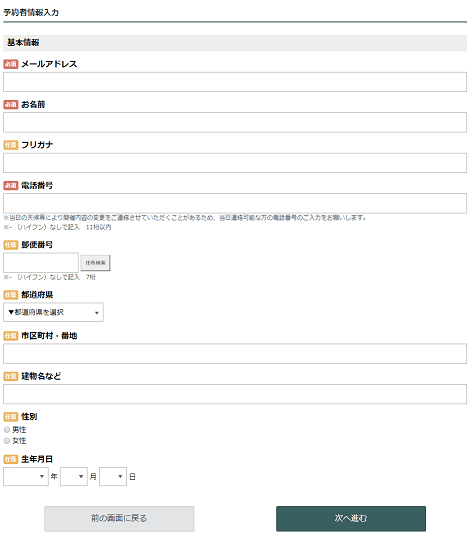Click the 住所検索 button

point(95,263)
